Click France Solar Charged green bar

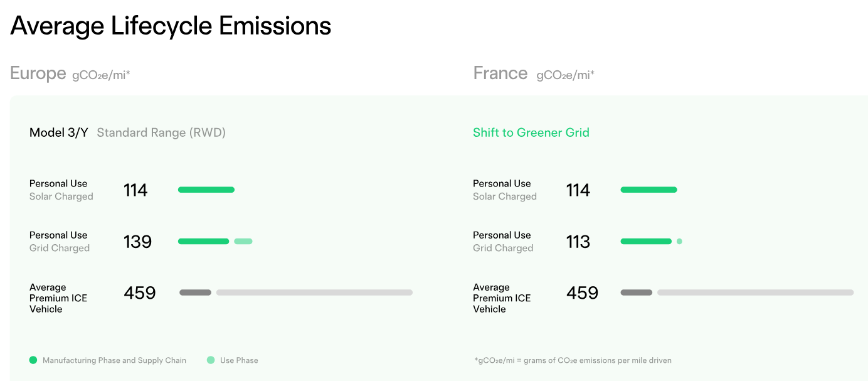[649, 190]
